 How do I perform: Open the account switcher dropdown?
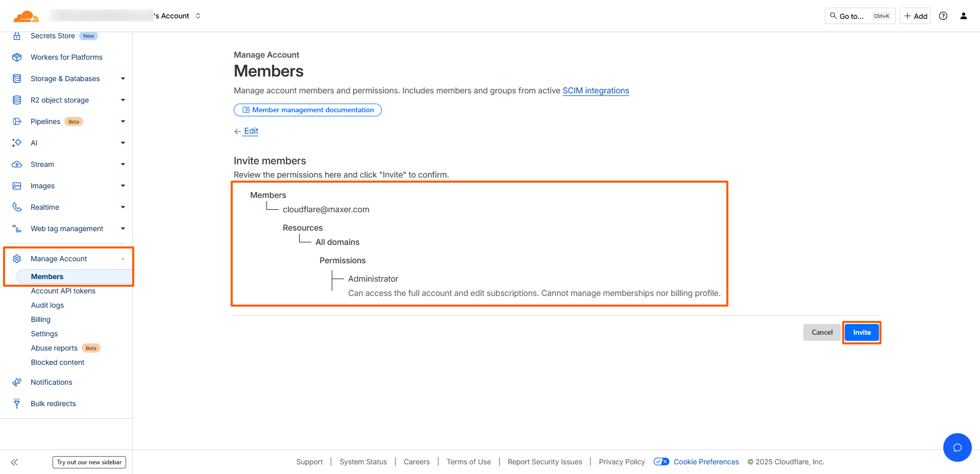198,16
